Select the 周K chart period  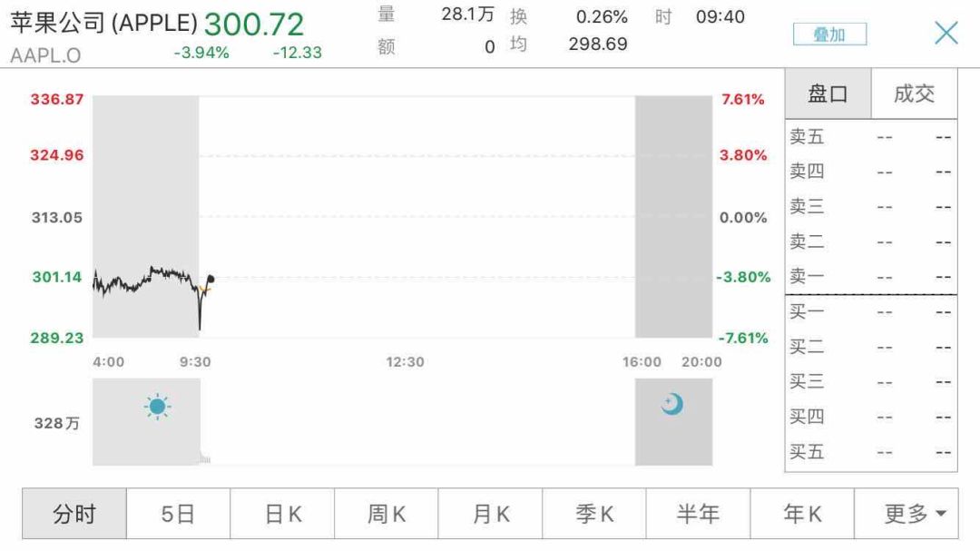(387, 514)
